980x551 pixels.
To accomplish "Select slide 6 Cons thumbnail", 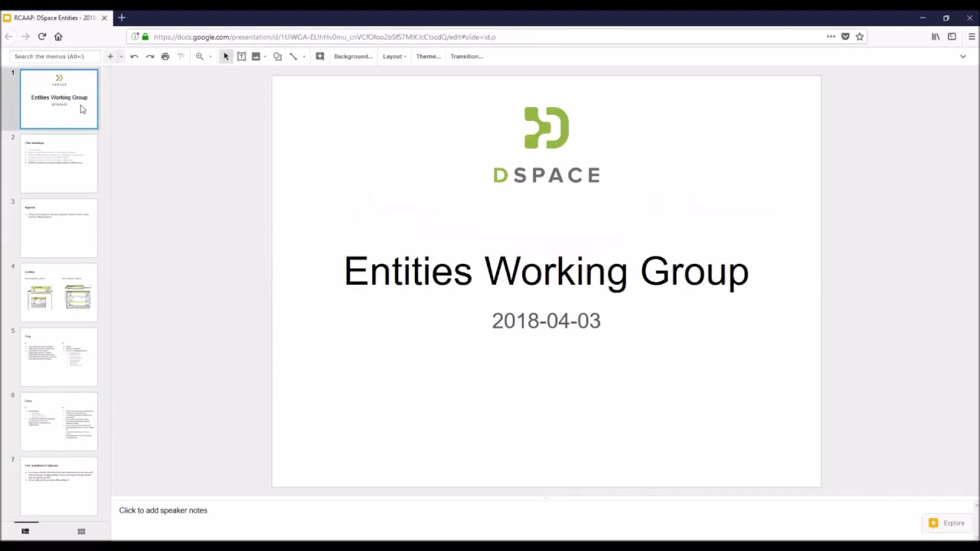I will [59, 422].
